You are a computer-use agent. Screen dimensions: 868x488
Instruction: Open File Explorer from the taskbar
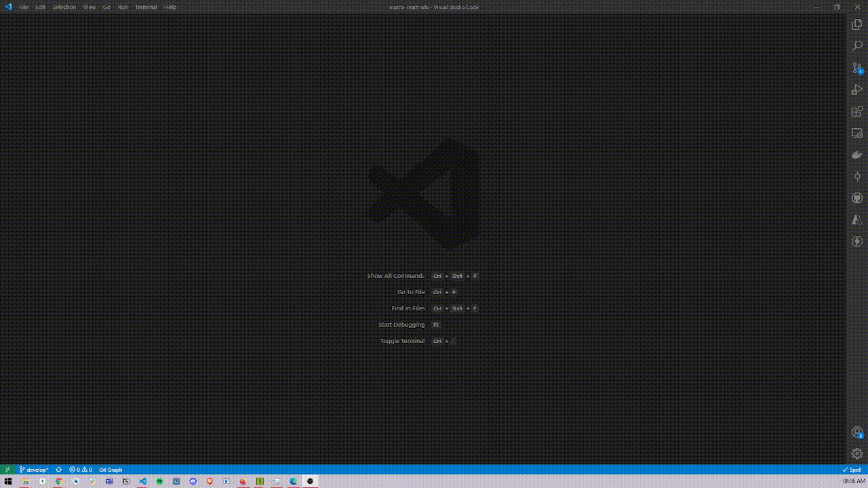[26, 481]
